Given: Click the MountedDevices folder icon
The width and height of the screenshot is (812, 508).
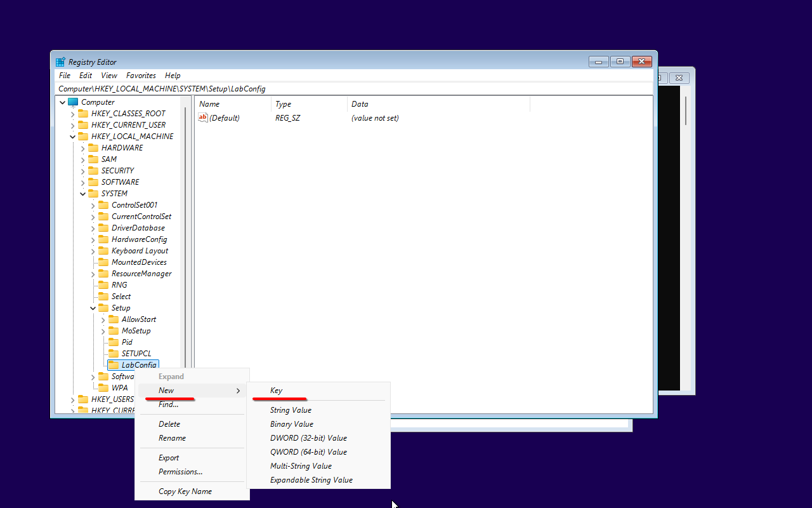Looking at the screenshot, I should (x=103, y=262).
